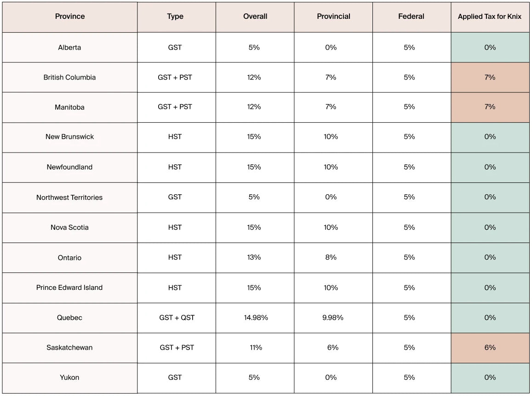Click the Applied Tax for Knix header
Image resolution: width=532 pixels, height=396 pixels.
(490, 17)
